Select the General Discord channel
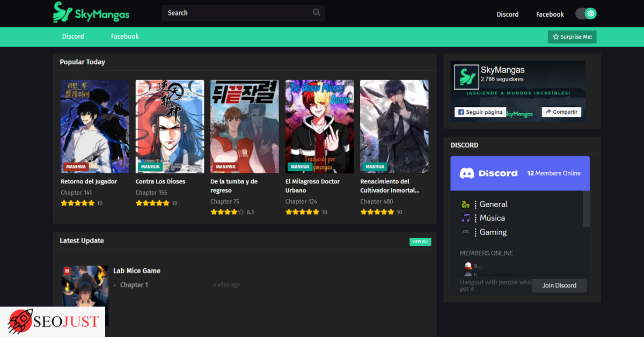The width and height of the screenshot is (644, 337). [x=494, y=204]
